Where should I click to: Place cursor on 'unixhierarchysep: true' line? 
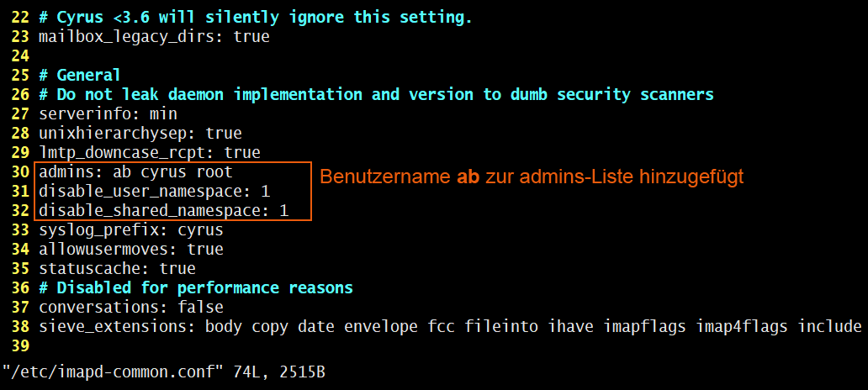[140, 133]
